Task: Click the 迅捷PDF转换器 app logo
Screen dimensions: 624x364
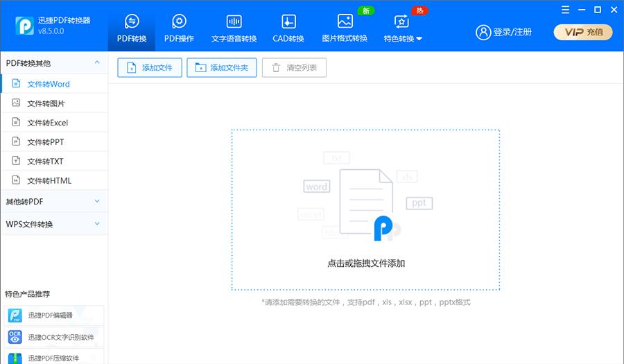Action: point(26,26)
